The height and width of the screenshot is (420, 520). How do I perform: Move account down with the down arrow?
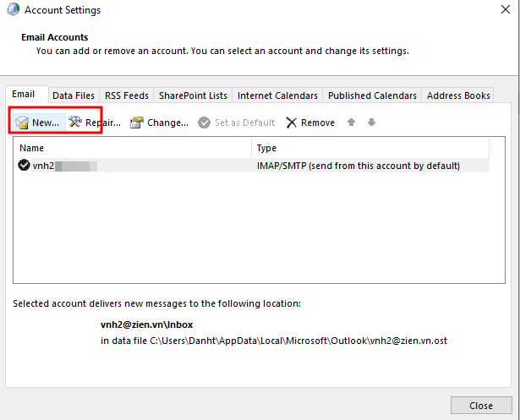(371, 123)
